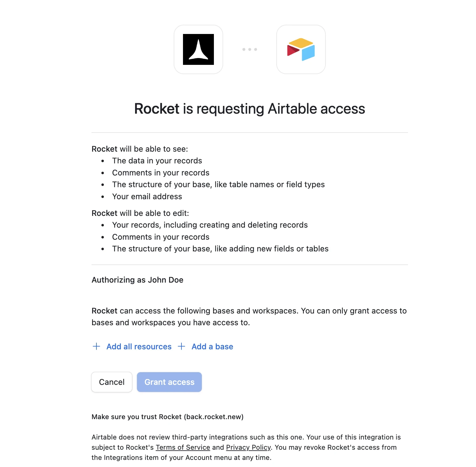476x467 pixels.
Task: Click the Cancel button
Action: pyautogui.click(x=112, y=382)
